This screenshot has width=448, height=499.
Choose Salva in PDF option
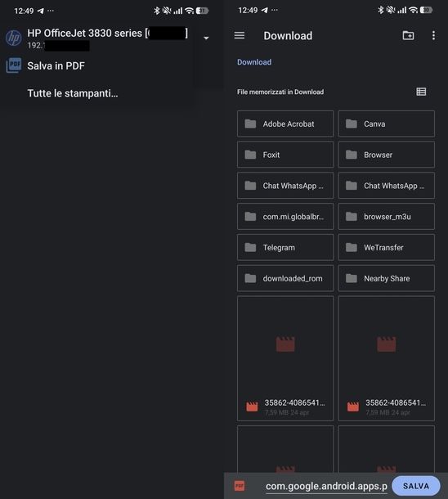(56, 66)
